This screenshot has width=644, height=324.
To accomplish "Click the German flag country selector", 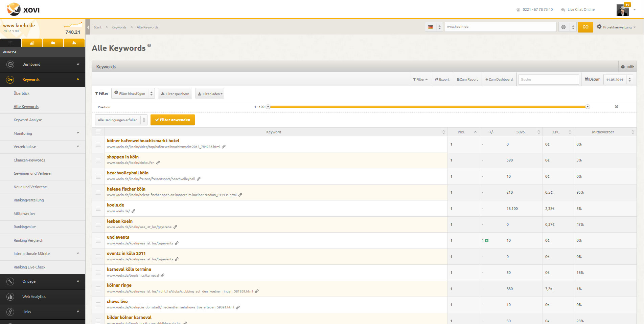I will pos(434,27).
